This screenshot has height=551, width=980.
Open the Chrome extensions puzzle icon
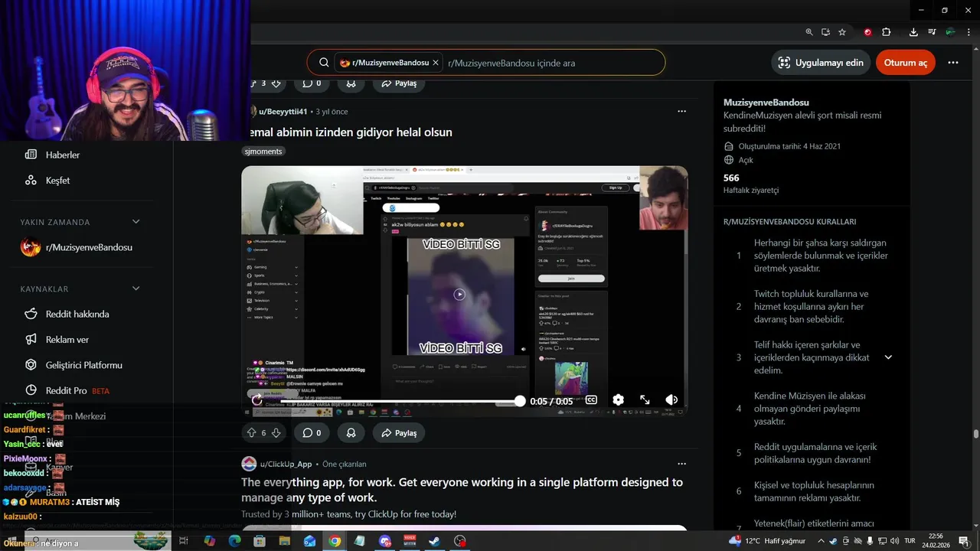pyautogui.click(x=887, y=32)
